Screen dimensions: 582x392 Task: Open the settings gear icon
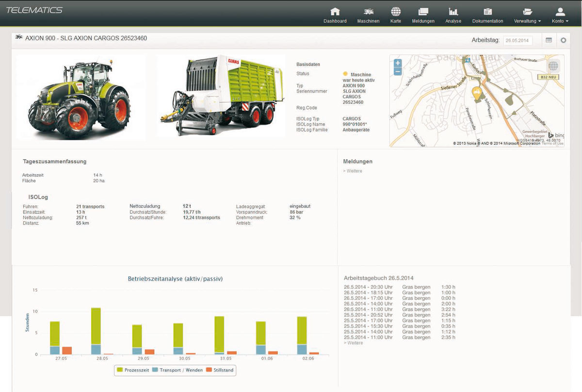[x=563, y=40]
